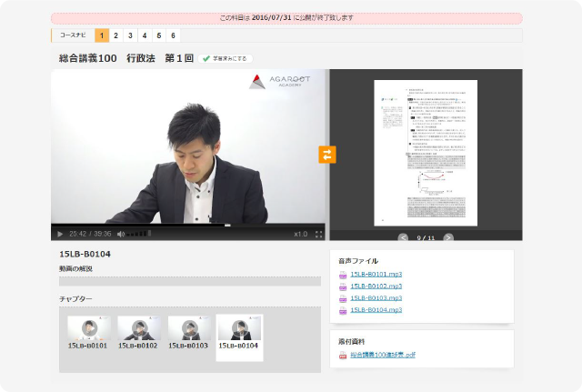Open 15LB-B0104.mp3 audio link
Viewport: 582px width, 392px height.
[376, 309]
